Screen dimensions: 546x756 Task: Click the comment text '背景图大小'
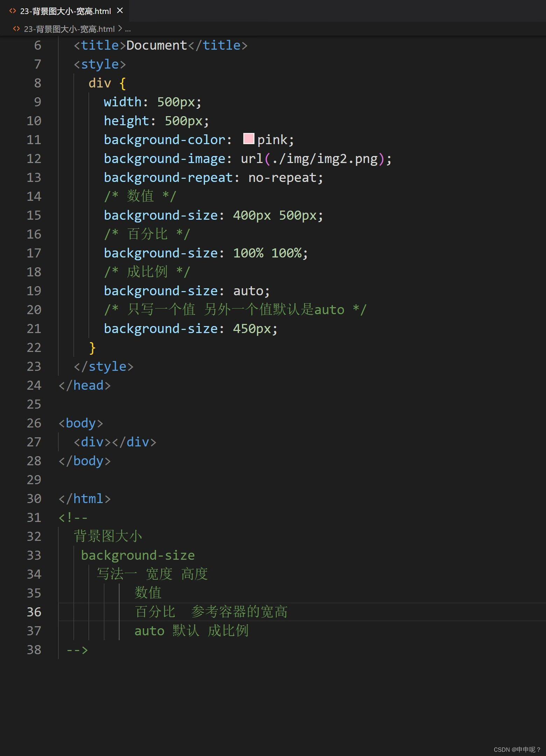pyautogui.click(x=108, y=536)
